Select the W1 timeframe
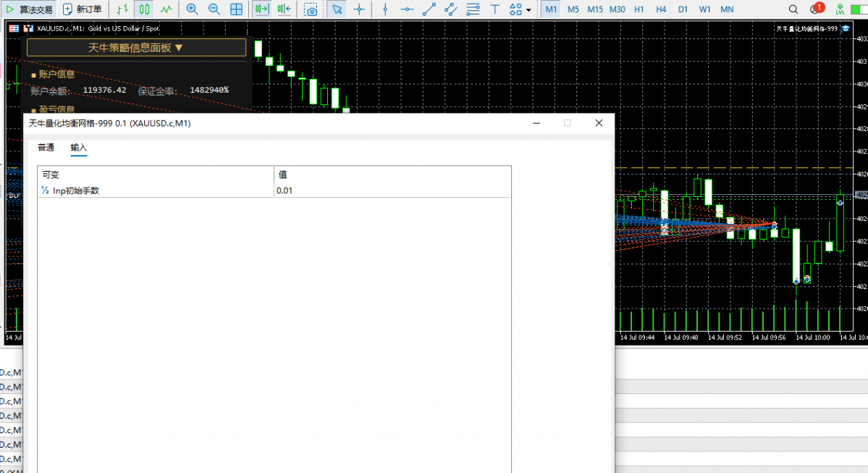The image size is (868, 473). [x=704, y=9]
